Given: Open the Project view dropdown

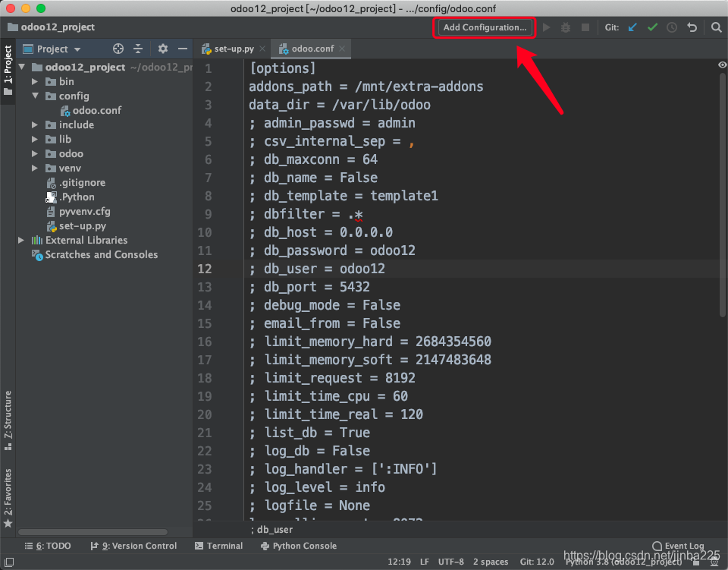Looking at the screenshot, I should pos(52,49).
